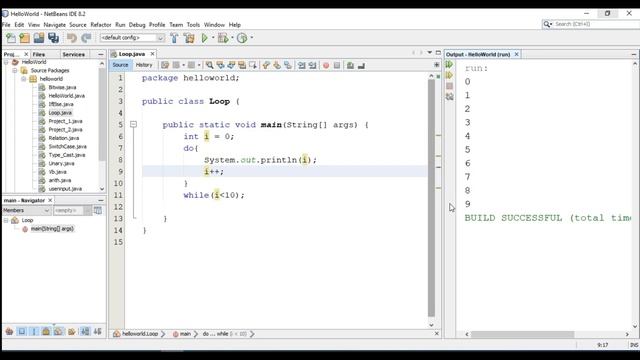Collapse the Loop class in Navigator

6,220
